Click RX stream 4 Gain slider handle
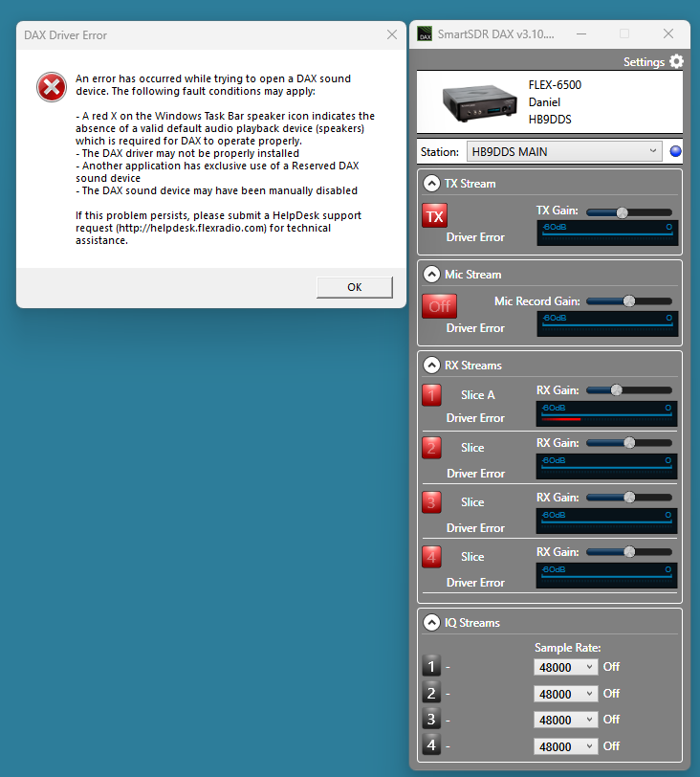700x777 pixels. (629, 551)
